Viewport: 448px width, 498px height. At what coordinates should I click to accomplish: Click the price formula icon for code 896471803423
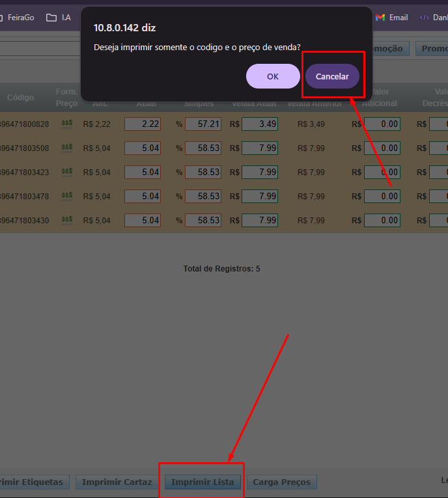pyautogui.click(x=67, y=173)
